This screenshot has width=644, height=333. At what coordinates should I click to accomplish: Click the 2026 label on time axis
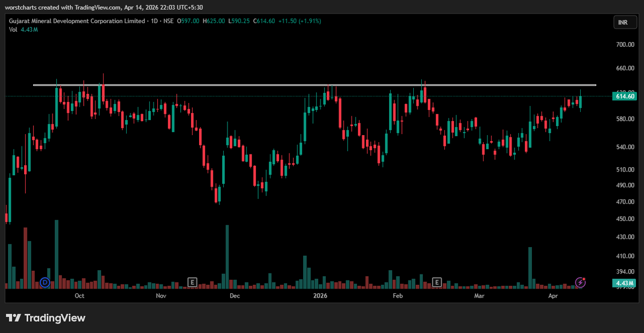[320, 295]
